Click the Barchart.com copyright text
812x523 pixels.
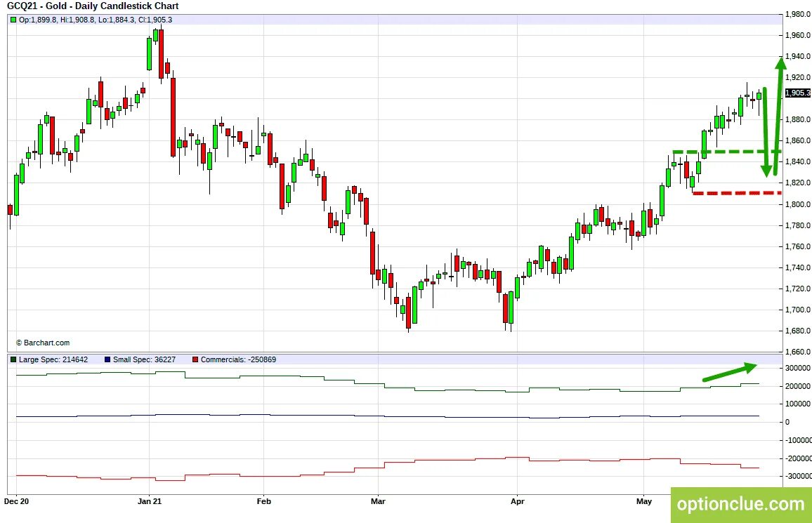[x=42, y=343]
